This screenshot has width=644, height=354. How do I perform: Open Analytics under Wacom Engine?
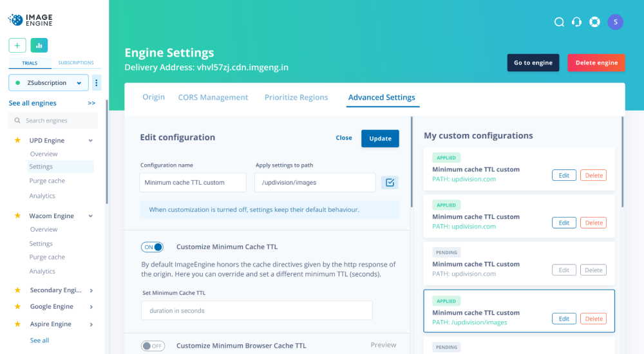[42, 272]
